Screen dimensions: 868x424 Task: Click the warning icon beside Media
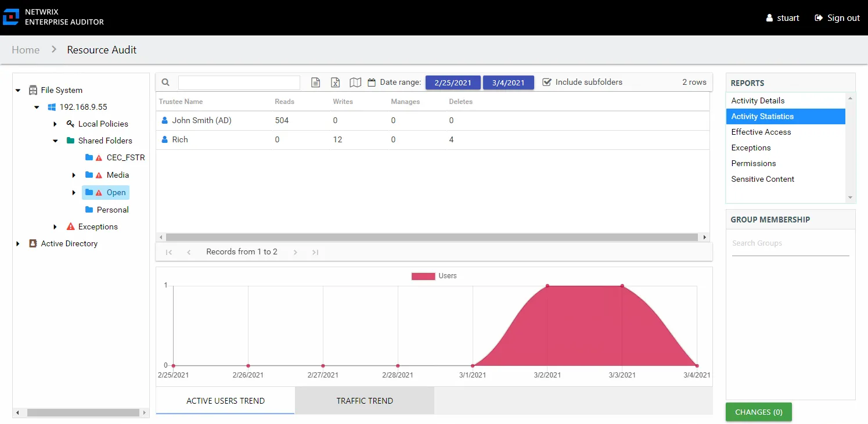[99, 175]
